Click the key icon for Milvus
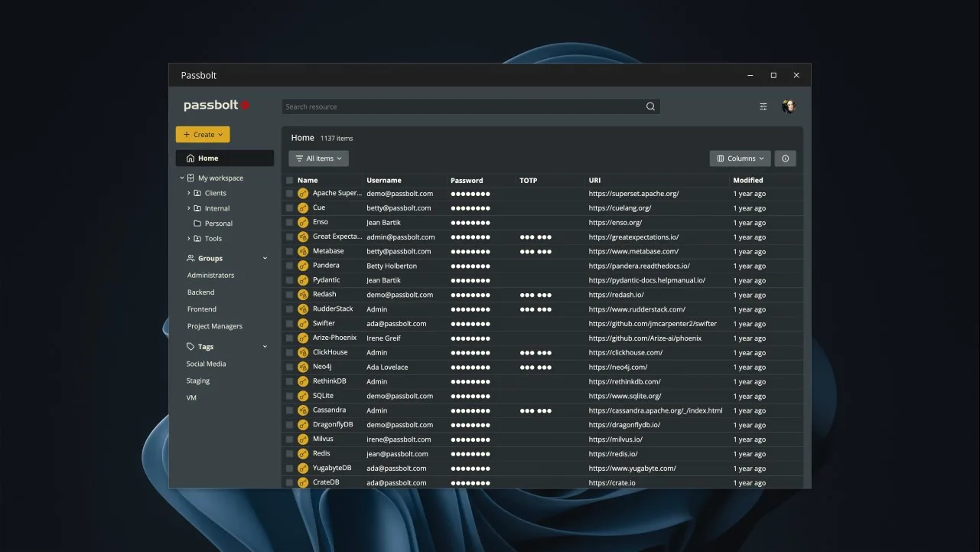 (x=303, y=439)
